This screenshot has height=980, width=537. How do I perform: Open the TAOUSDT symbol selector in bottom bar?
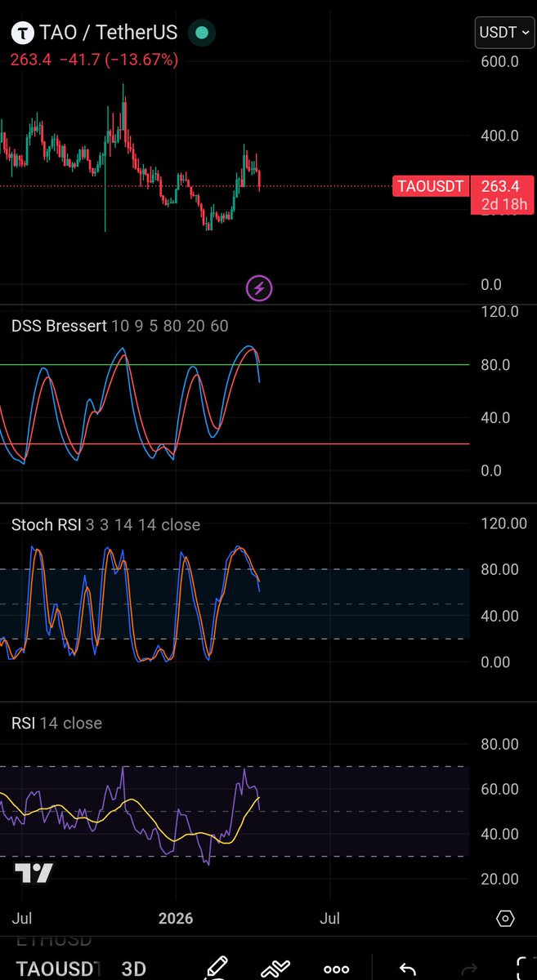(x=58, y=969)
